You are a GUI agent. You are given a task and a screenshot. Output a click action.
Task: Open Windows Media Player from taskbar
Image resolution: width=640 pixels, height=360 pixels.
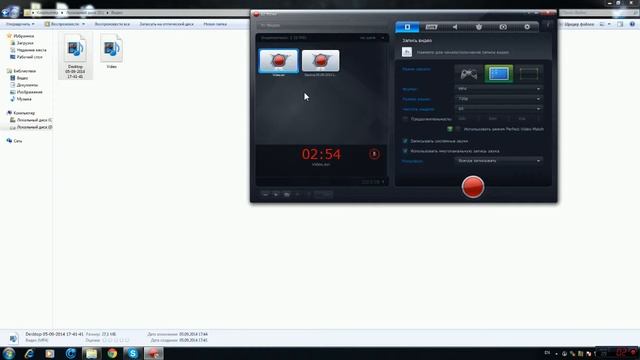(50, 353)
